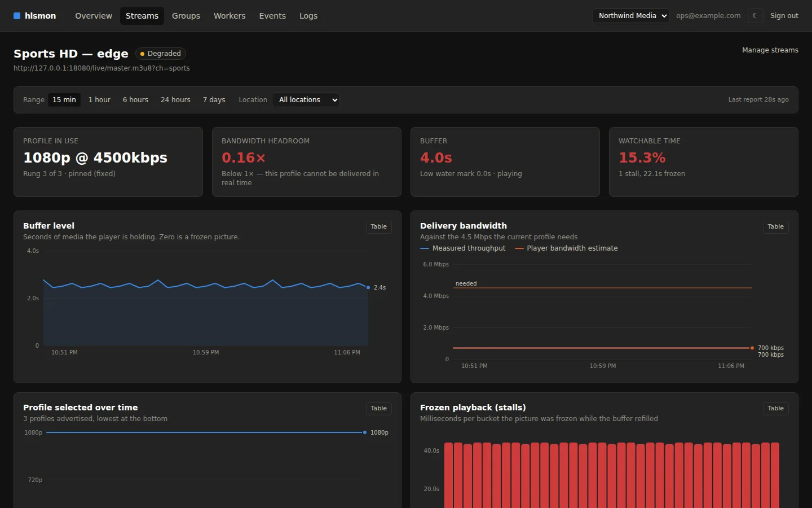
Task: Click the Measured throughput legend entry
Action: 463,248
